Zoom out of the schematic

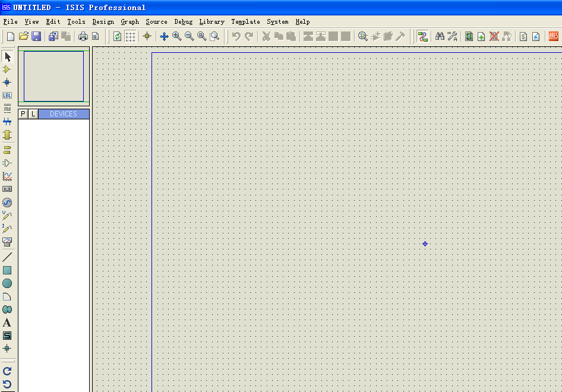pos(190,36)
